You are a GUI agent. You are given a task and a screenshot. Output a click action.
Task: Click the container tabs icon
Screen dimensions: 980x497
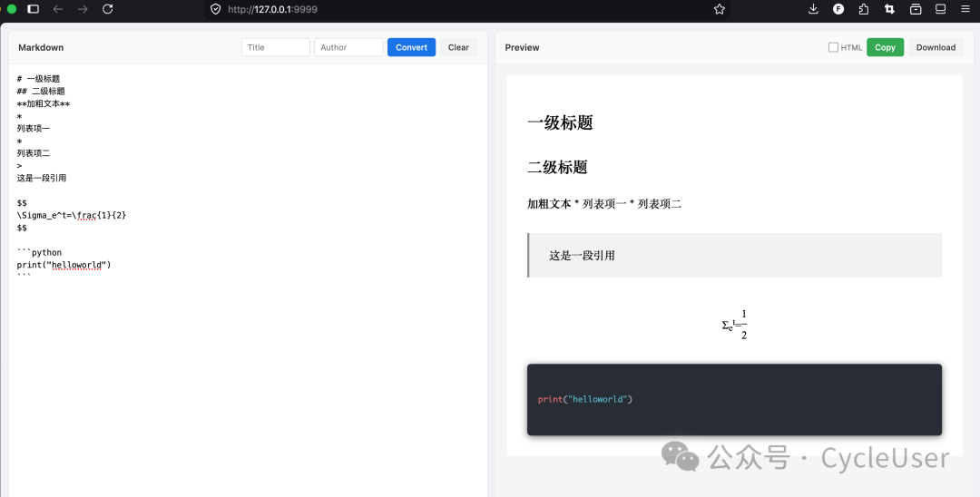click(916, 9)
